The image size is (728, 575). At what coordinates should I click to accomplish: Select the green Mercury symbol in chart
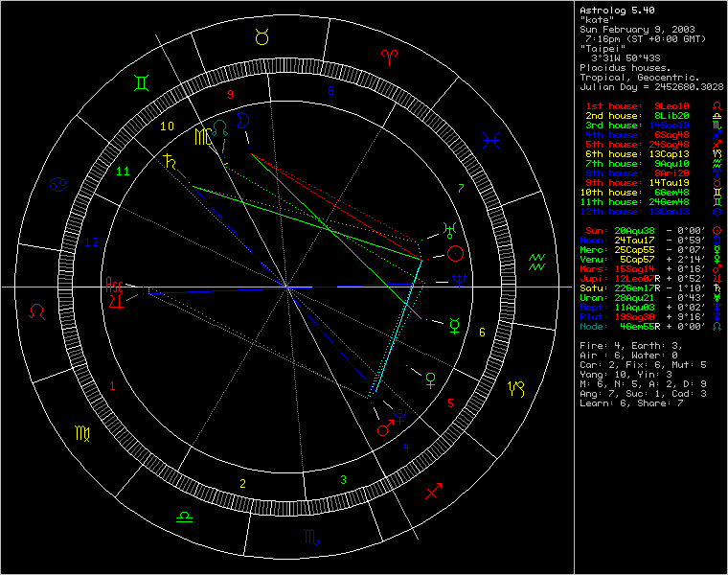click(x=455, y=326)
